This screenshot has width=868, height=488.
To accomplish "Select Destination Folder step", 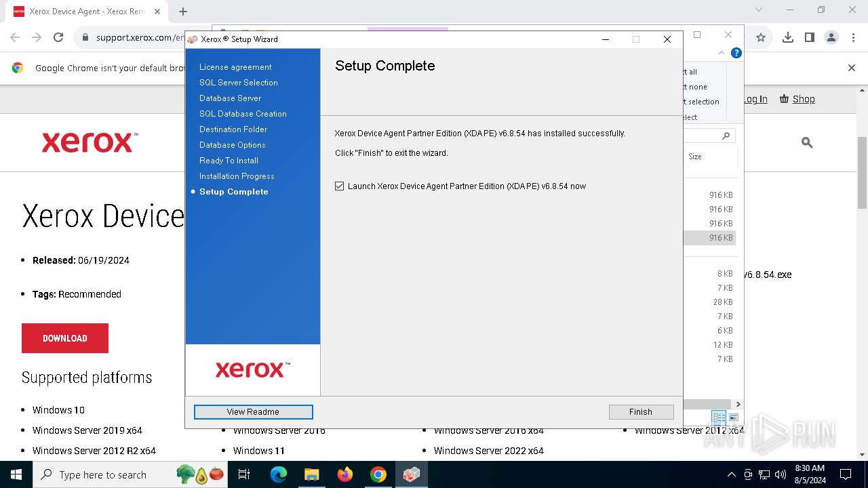I will 233,129.
